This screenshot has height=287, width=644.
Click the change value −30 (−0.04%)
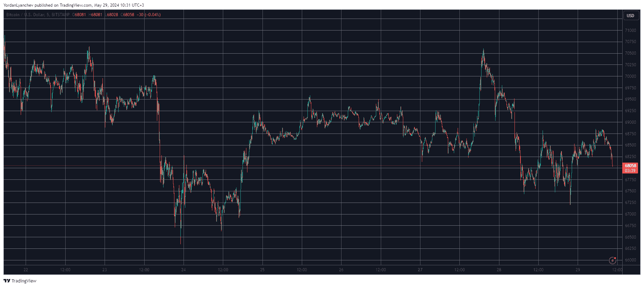(x=148, y=15)
